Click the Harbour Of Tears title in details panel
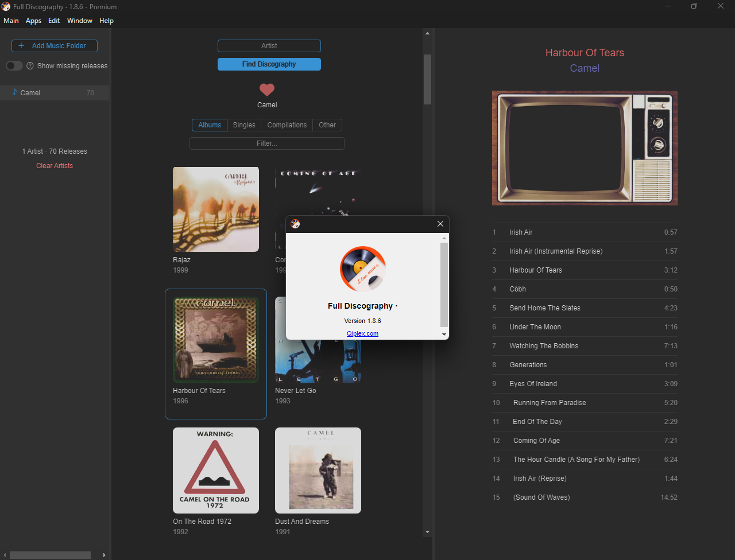The image size is (735, 560). point(585,53)
